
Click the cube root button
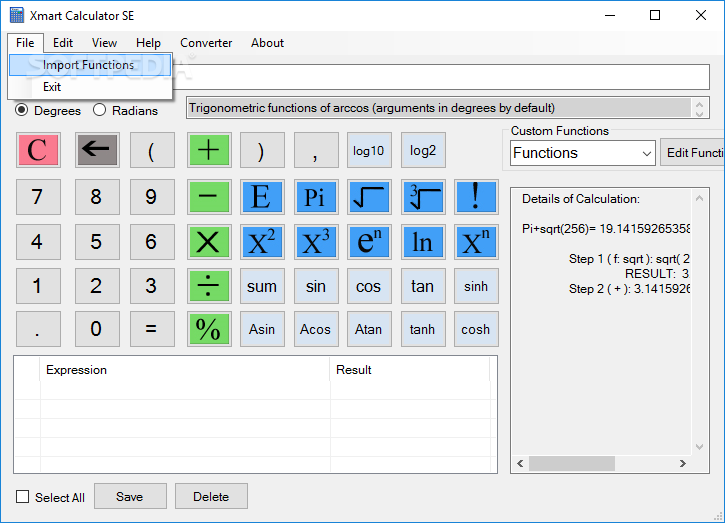pyautogui.click(x=423, y=197)
